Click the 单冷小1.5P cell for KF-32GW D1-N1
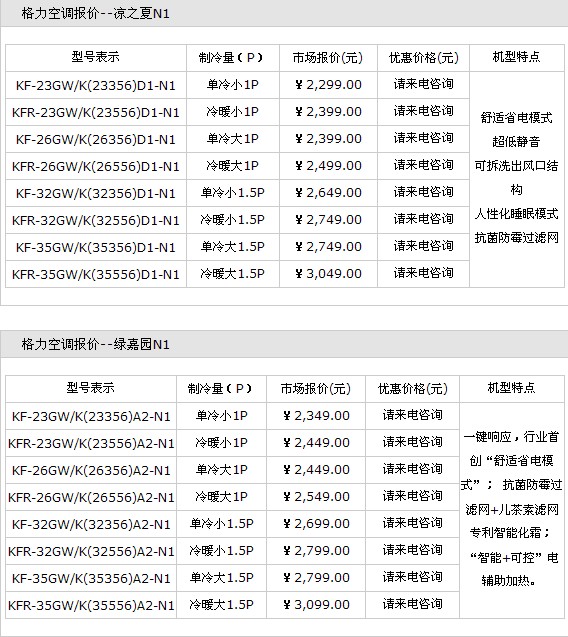The width and height of the screenshot is (568, 637). pos(233,193)
